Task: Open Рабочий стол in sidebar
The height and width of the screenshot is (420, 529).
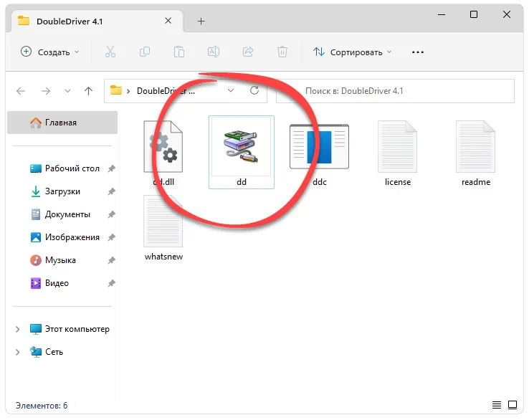Action: pyautogui.click(x=72, y=168)
